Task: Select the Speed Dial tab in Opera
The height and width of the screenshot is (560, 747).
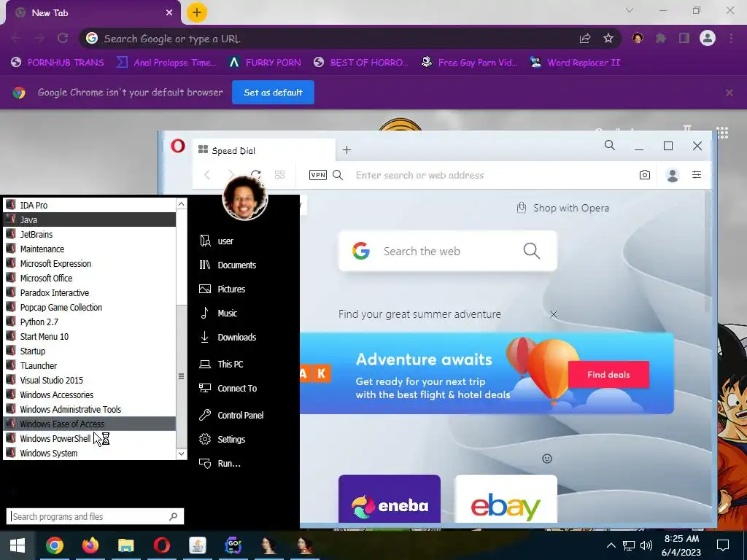Action: pos(263,150)
